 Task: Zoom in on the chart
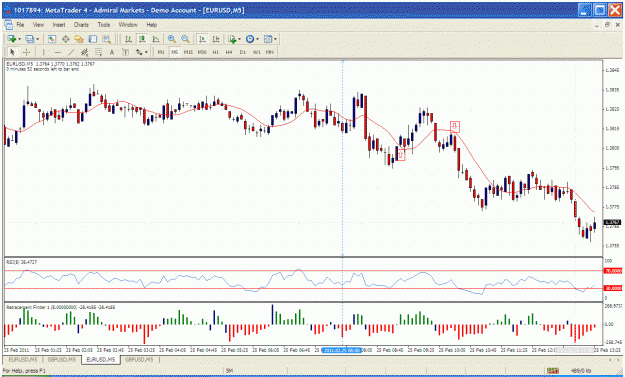tap(172, 39)
